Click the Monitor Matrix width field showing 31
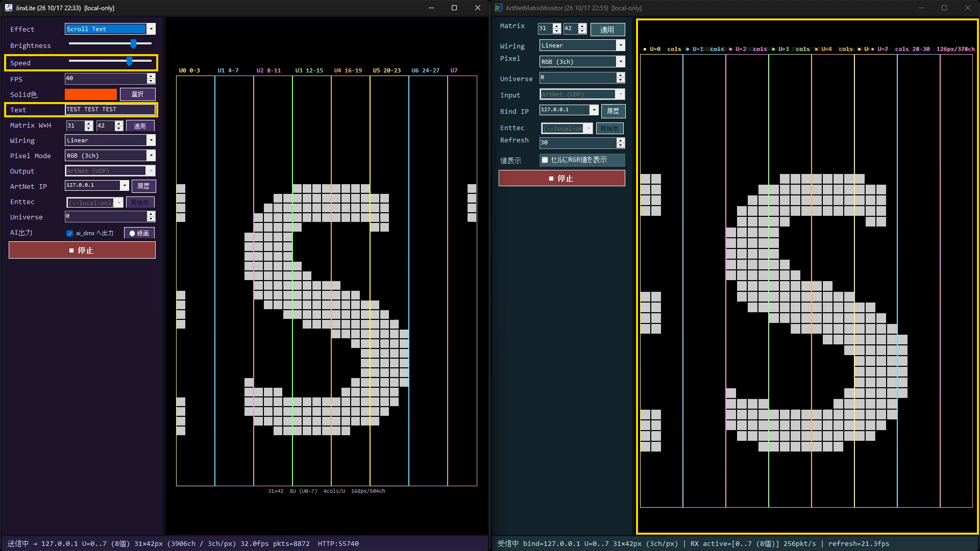980x551 pixels. click(546, 29)
